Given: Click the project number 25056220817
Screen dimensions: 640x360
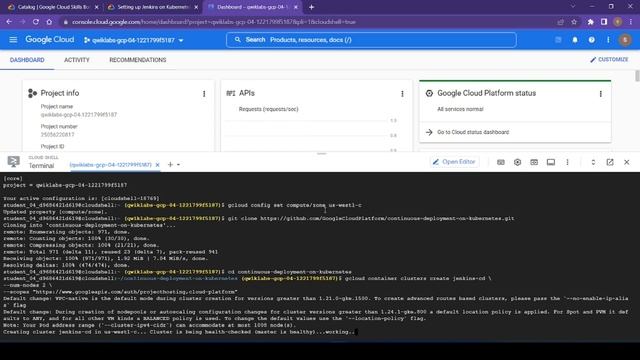Looking at the screenshot, I should 57,135.
